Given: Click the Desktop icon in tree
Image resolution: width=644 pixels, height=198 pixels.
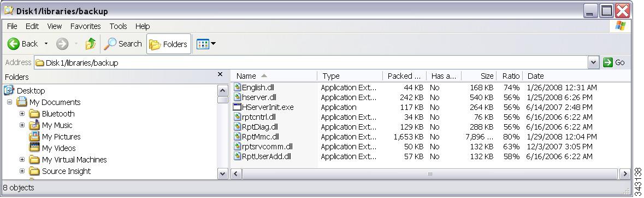Looking at the screenshot, I should click(x=9, y=91).
